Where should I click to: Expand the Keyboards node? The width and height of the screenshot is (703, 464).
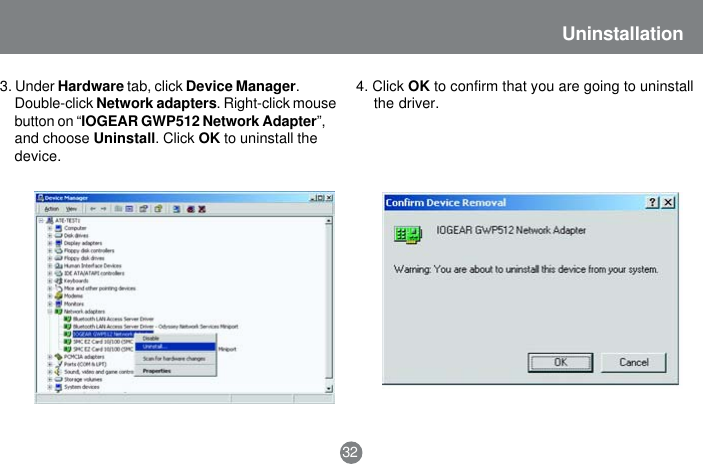(50, 281)
